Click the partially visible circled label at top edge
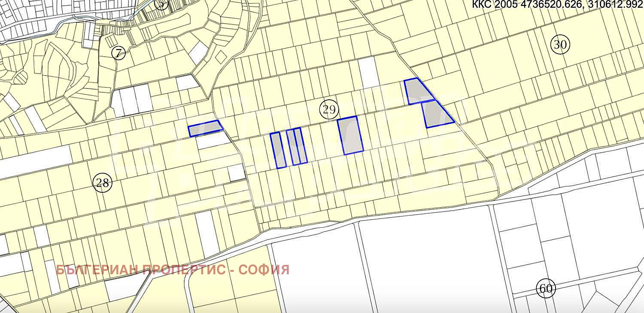 pos(161,4)
